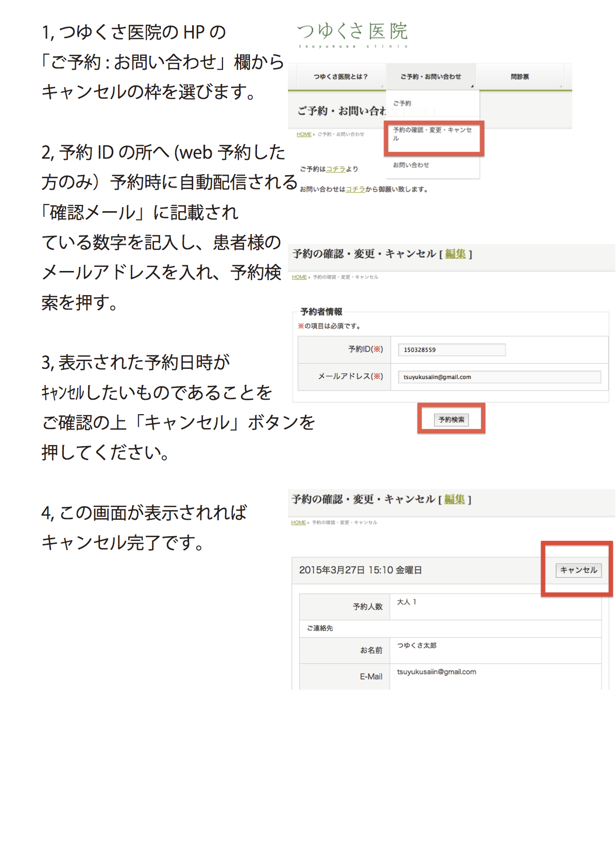Viewport: 616px width, 868px height.
Task: Follow the HOME breadcrumb under ご予約・お問い合わせ heading
Action: (x=304, y=134)
